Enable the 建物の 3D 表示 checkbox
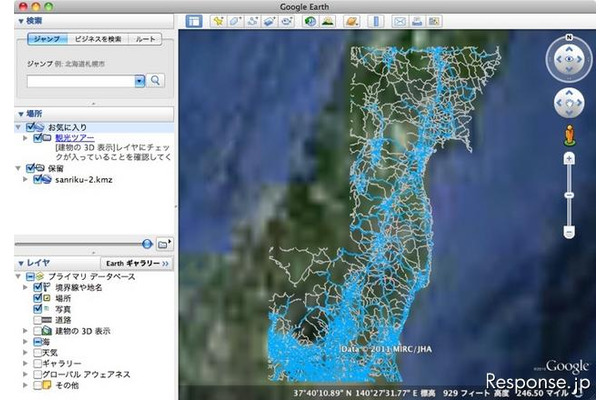 37,331
